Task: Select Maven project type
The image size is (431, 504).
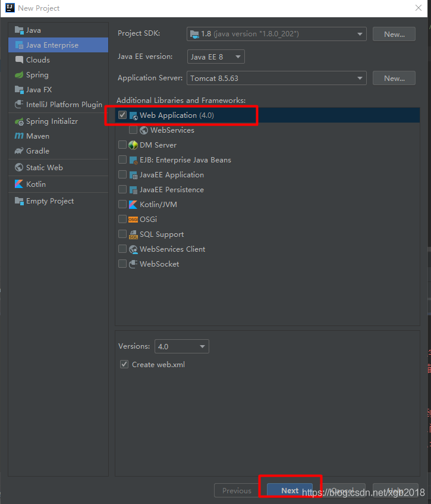Action: [58, 136]
